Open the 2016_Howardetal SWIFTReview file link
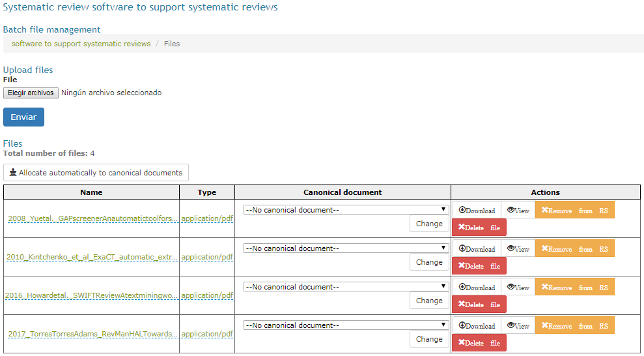The image size is (644, 356). [x=92, y=295]
